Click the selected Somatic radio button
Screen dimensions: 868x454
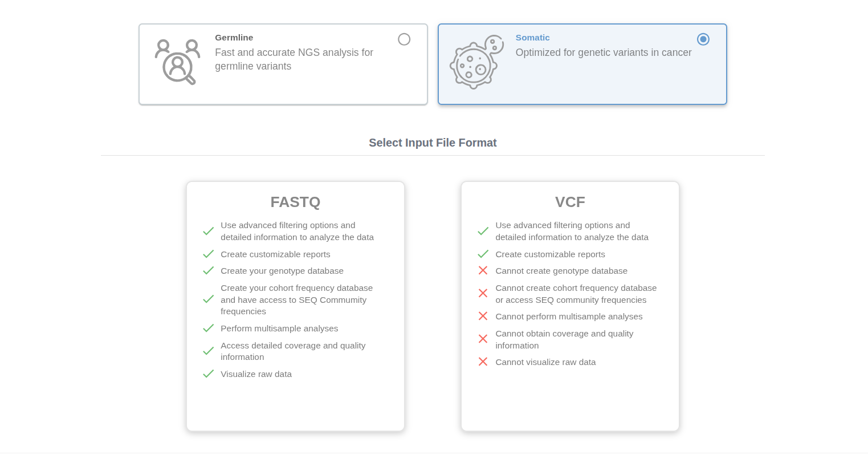(703, 39)
